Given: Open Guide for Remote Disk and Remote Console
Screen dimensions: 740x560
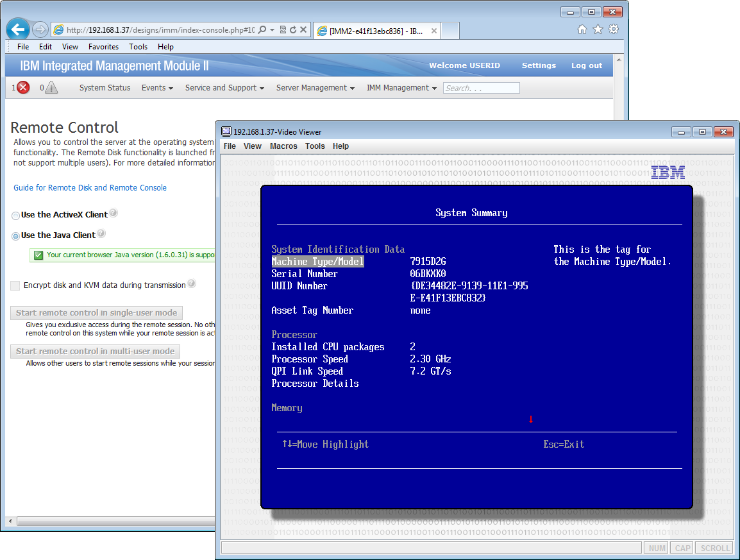Looking at the screenshot, I should 90,188.
